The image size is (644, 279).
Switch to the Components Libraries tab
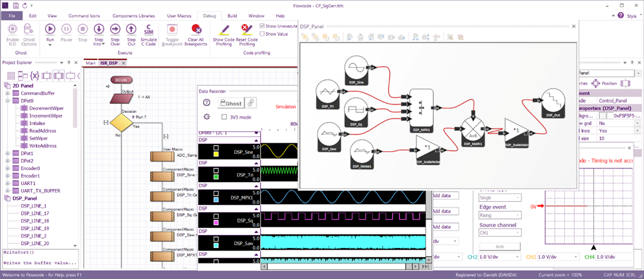pyautogui.click(x=133, y=15)
